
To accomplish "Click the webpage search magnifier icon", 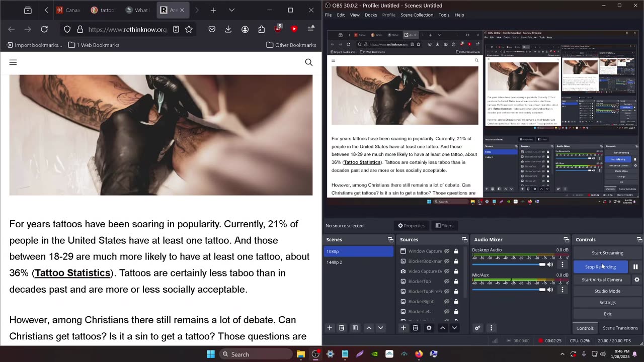I will 309,62.
